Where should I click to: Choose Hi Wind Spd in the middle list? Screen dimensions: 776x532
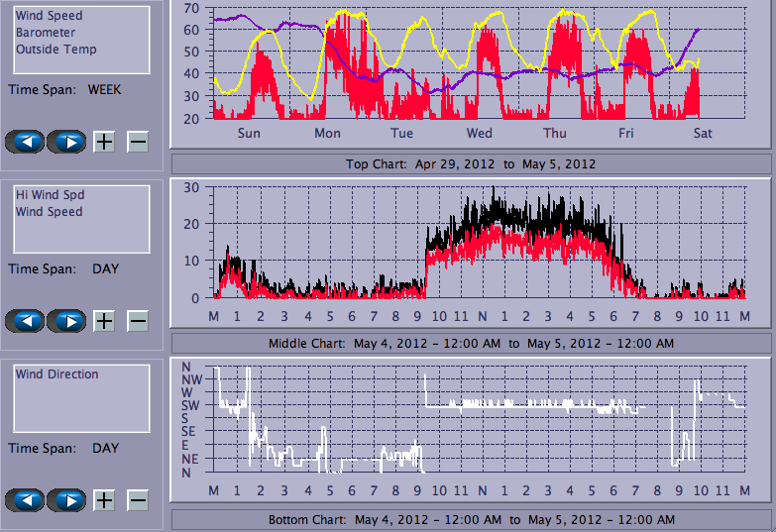pos(50,195)
